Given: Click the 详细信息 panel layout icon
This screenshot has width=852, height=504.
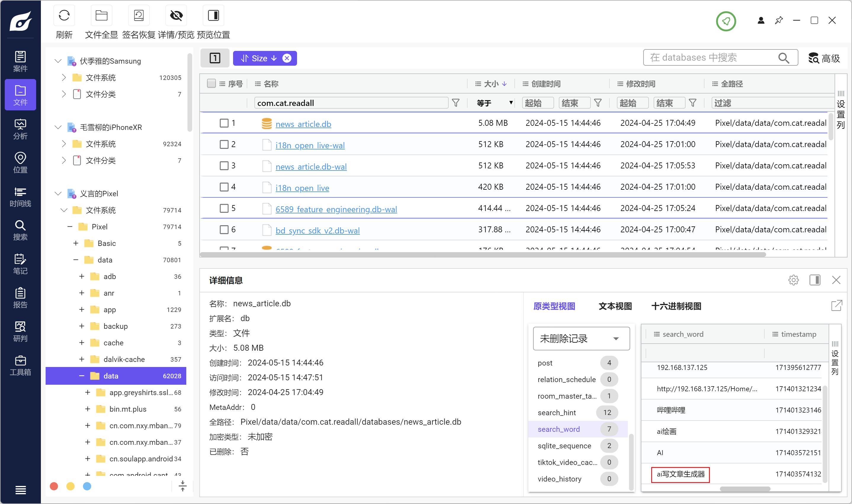Looking at the screenshot, I should click(x=815, y=280).
